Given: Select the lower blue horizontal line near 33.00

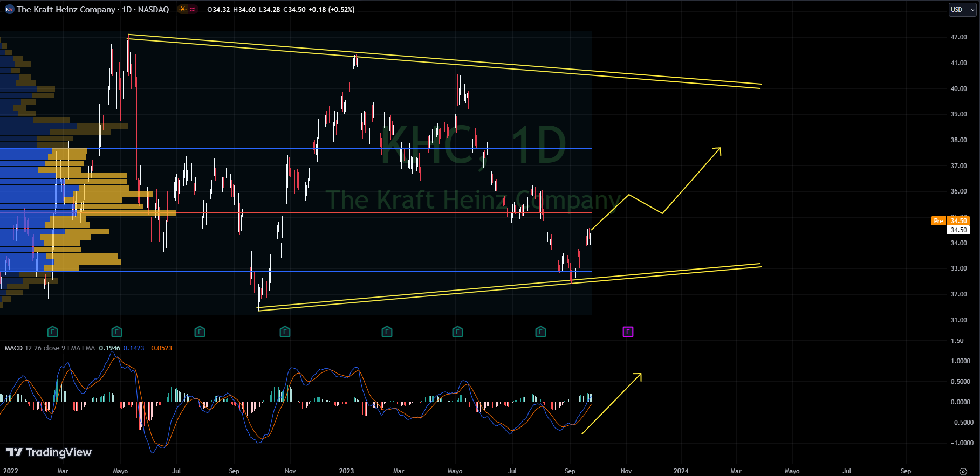Looking at the screenshot, I should pyautogui.click(x=296, y=272).
